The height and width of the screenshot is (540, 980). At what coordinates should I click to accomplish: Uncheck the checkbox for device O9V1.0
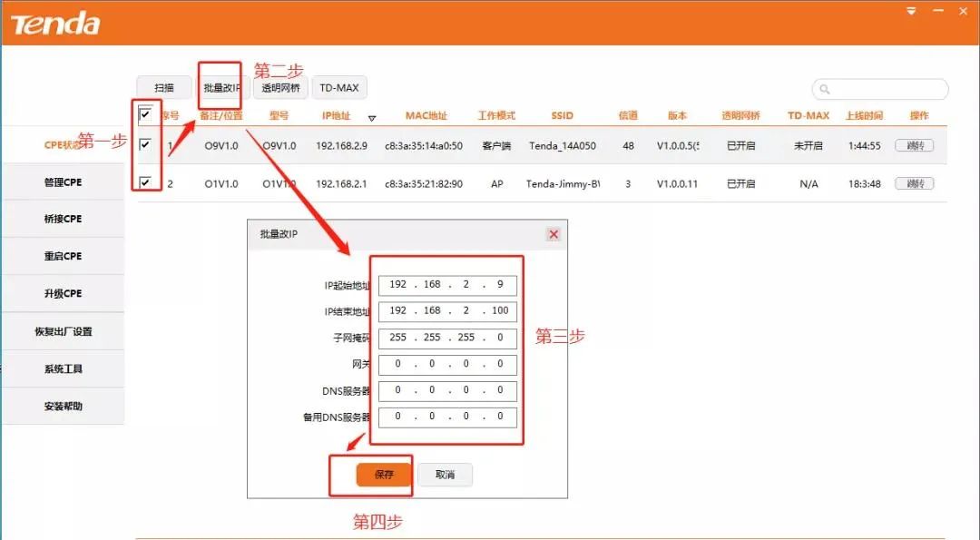[143, 145]
